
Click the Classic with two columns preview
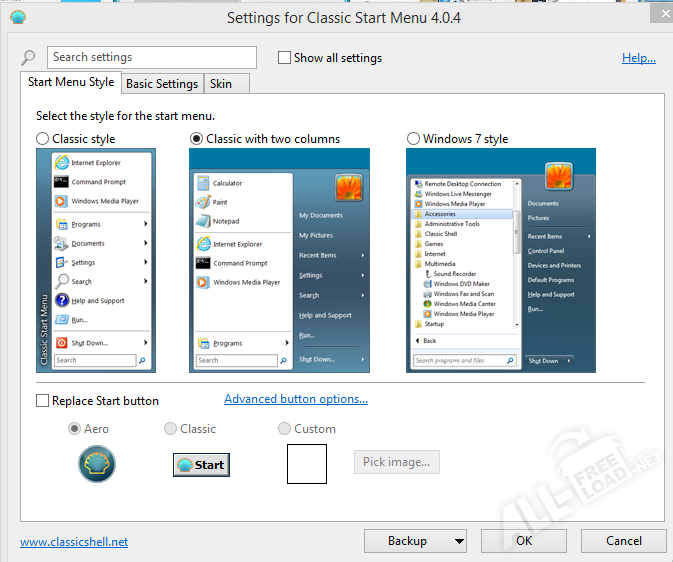pyautogui.click(x=280, y=261)
